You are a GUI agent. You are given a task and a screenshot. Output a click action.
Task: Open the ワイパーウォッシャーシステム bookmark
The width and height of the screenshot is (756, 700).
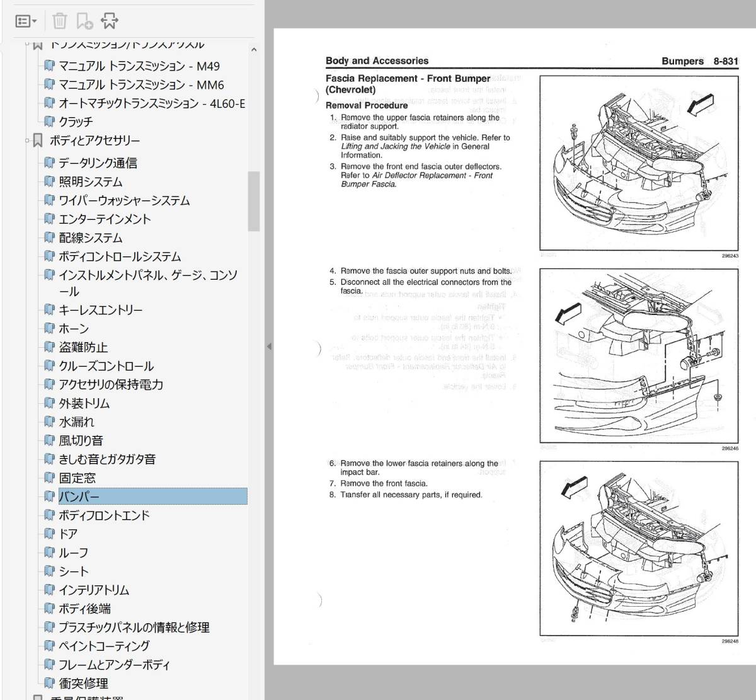[124, 200]
